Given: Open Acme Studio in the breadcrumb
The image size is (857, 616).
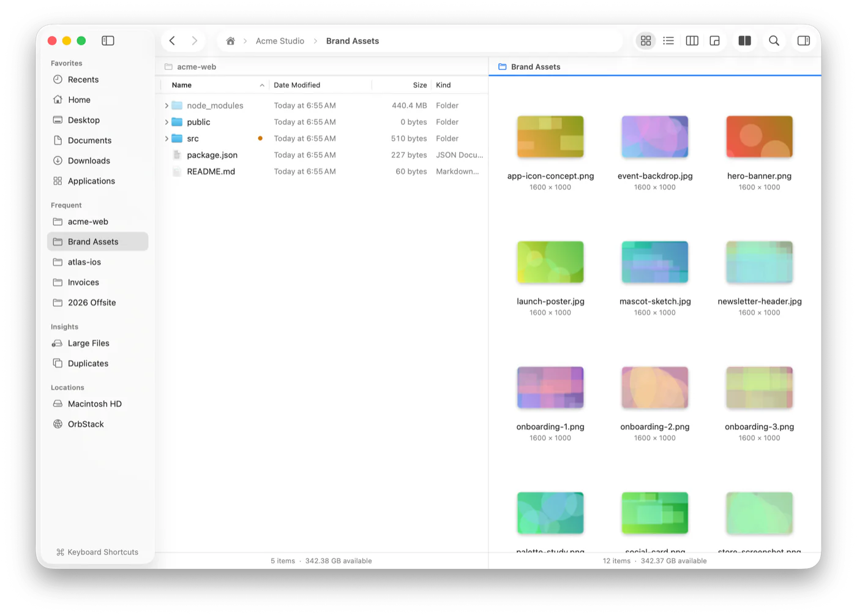Looking at the screenshot, I should tap(280, 41).
